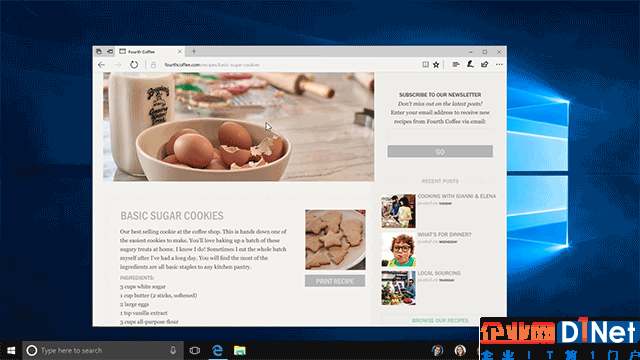
Task: Click SUBSCRIBE TO OUR NEWSLETTER heading
Action: click(x=440, y=95)
